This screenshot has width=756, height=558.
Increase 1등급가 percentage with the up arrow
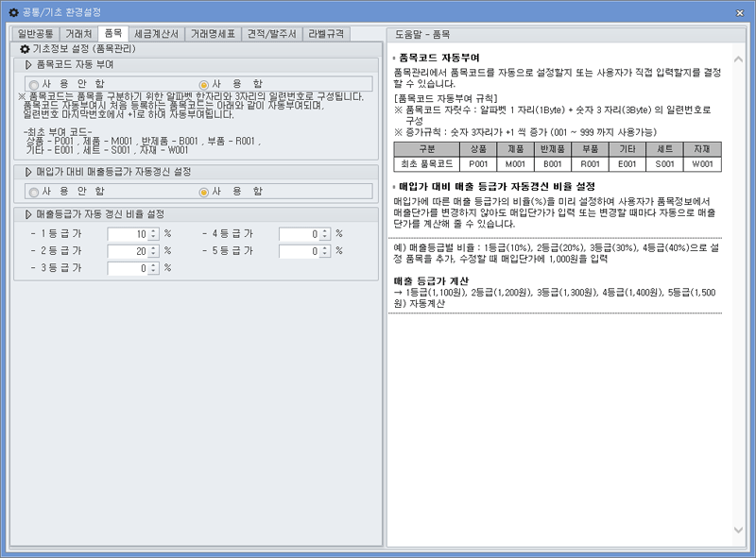click(152, 232)
